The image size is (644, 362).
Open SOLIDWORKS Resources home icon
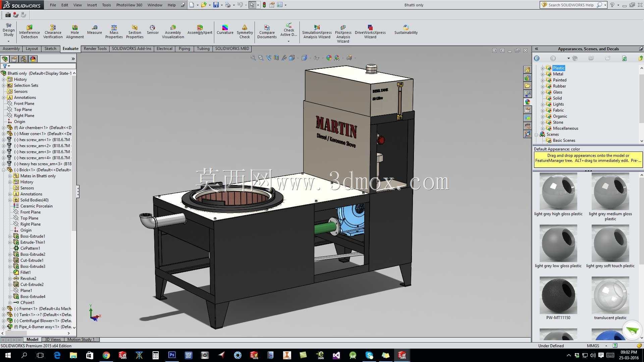[x=528, y=70]
